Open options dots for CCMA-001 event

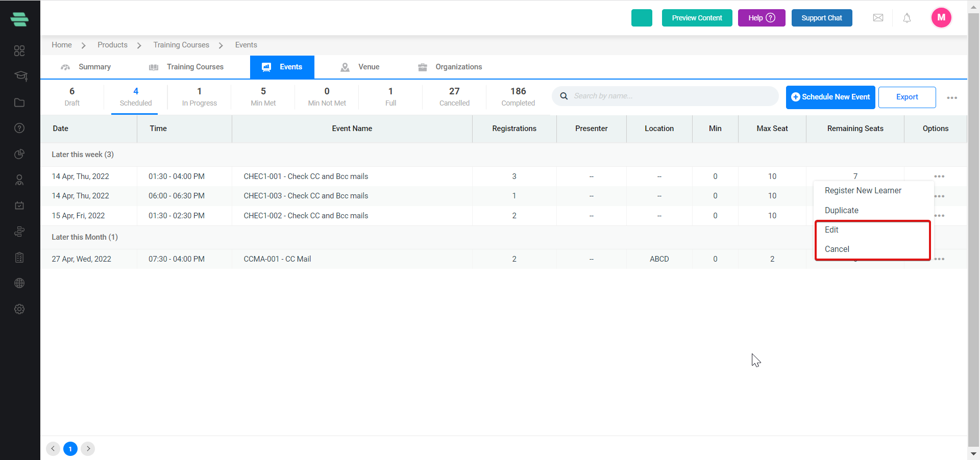(x=939, y=259)
